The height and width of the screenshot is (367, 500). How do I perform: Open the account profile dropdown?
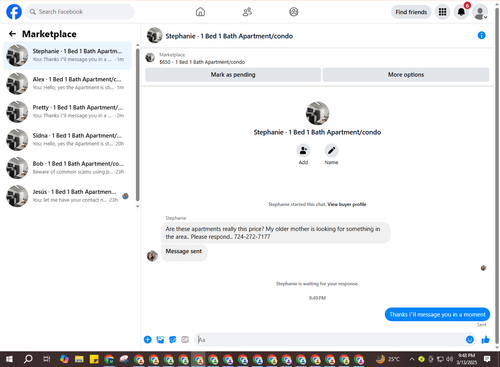coord(480,12)
